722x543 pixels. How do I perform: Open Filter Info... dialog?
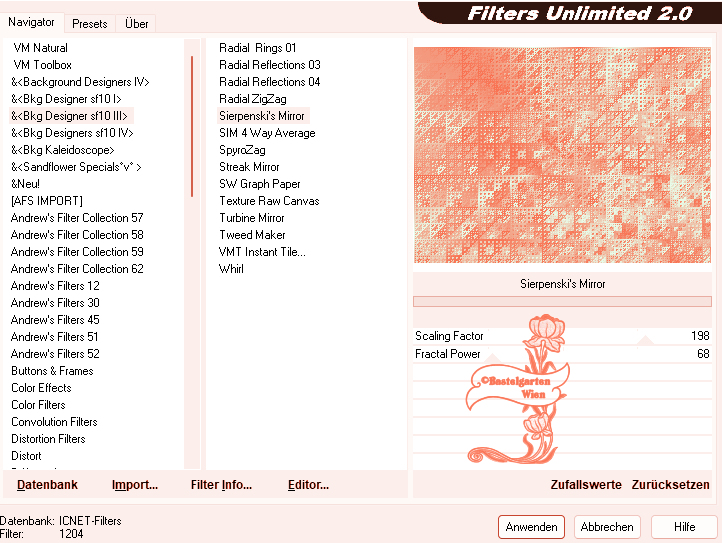[221, 485]
